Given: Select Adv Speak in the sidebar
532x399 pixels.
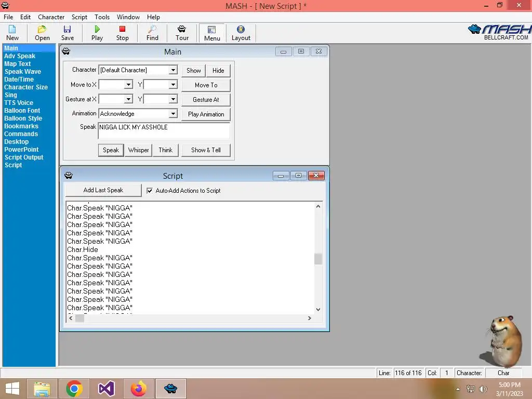Looking at the screenshot, I should 20,56.
